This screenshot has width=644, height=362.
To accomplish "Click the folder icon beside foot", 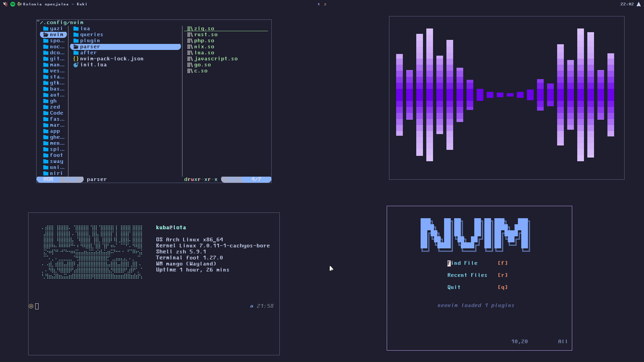I will pos(46,155).
